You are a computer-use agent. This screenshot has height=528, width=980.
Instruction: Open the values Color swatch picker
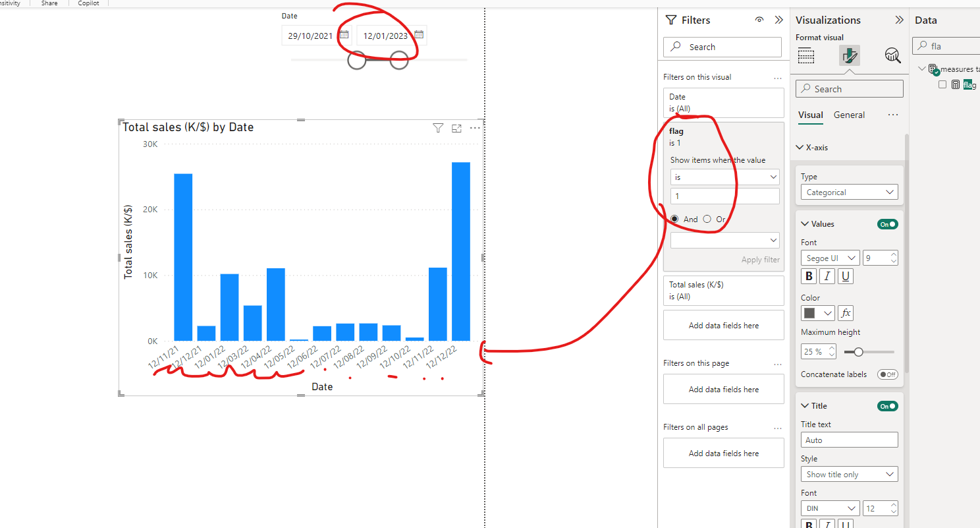point(818,313)
